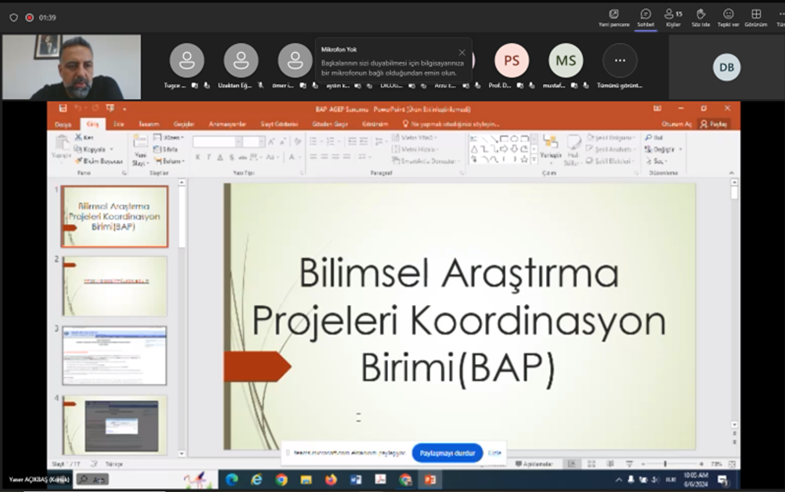The height and width of the screenshot is (492, 785).
Task: Click the Paylaşmayı durdur button
Action: pyautogui.click(x=447, y=452)
